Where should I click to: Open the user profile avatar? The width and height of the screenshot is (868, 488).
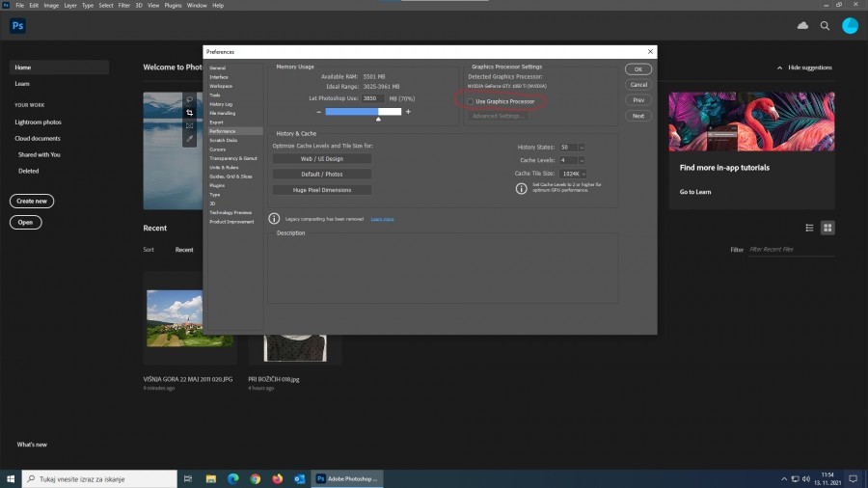[x=850, y=26]
